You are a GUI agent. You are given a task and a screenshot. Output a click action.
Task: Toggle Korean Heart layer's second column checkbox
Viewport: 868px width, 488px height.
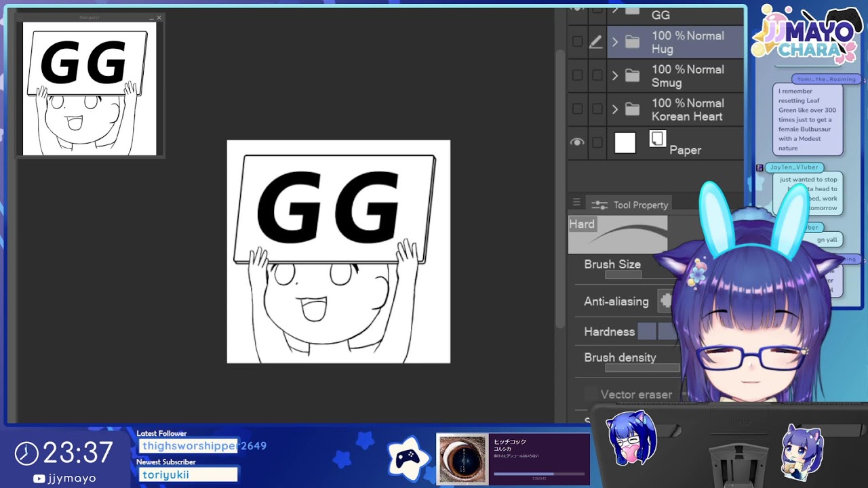pyautogui.click(x=597, y=109)
